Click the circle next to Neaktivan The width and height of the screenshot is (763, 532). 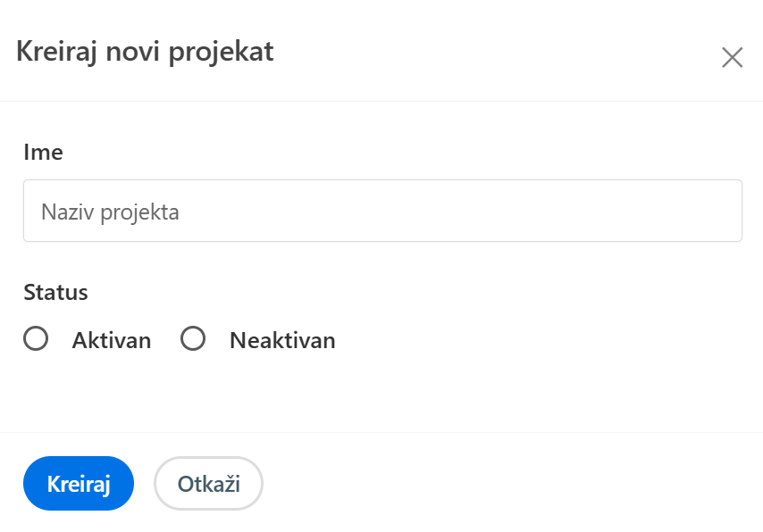(193, 339)
